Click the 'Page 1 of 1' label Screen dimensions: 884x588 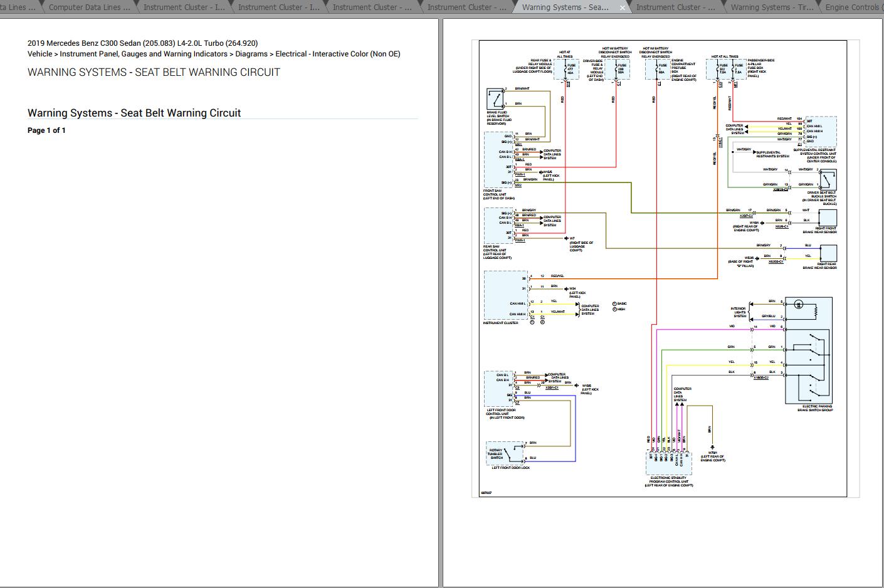pyautogui.click(x=46, y=130)
